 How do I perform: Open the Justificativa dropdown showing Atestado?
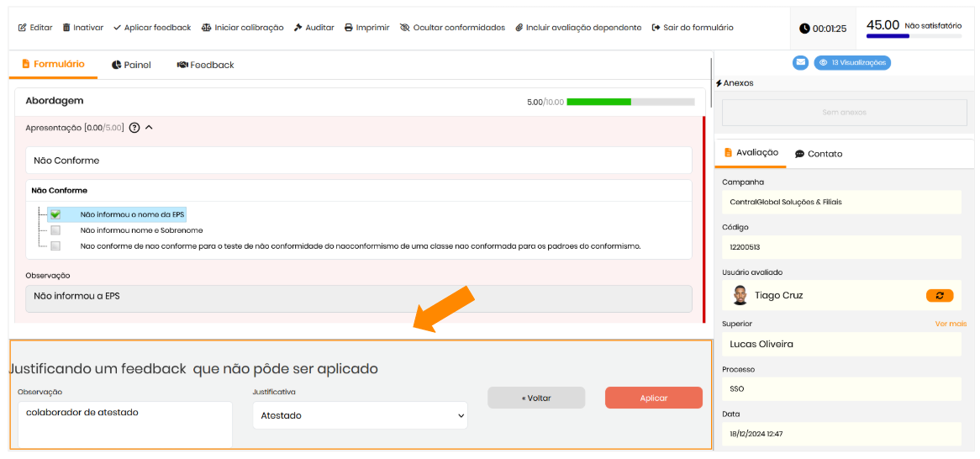[360, 415]
